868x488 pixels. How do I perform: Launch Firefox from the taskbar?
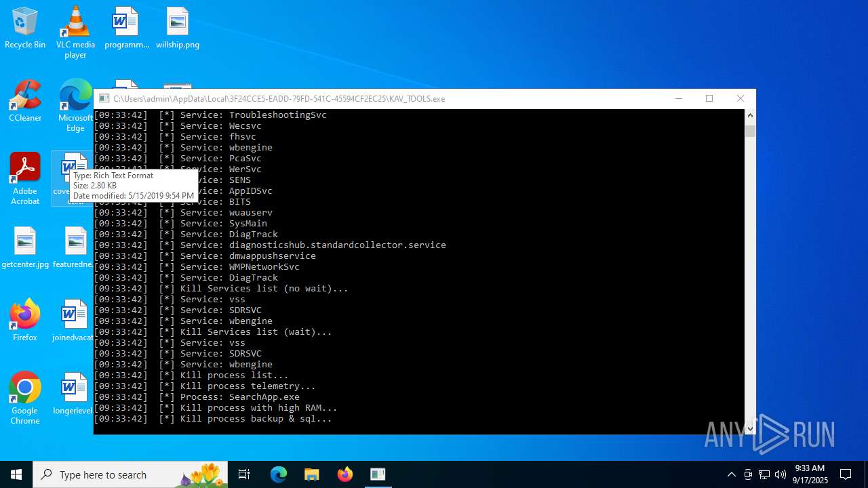tap(344, 474)
